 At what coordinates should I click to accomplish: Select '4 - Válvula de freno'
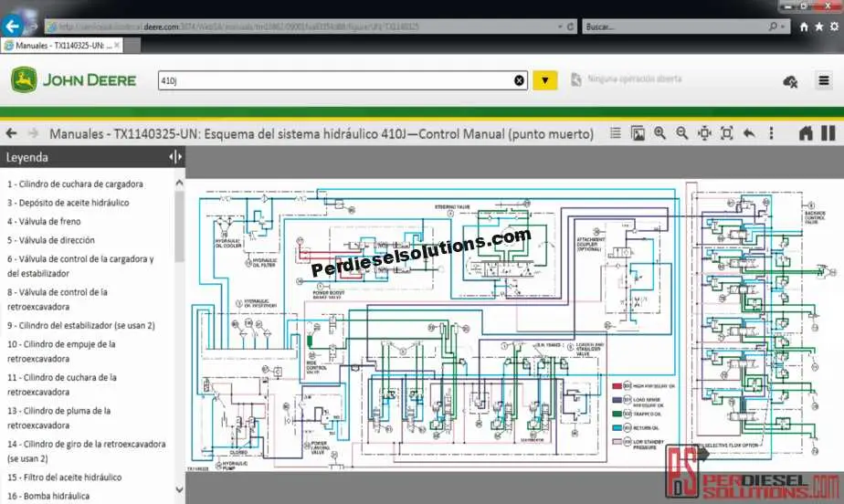pos(44,222)
